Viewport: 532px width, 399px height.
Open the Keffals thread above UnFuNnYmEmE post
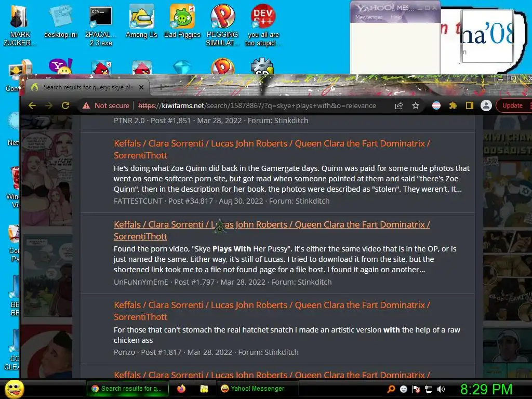point(272,230)
